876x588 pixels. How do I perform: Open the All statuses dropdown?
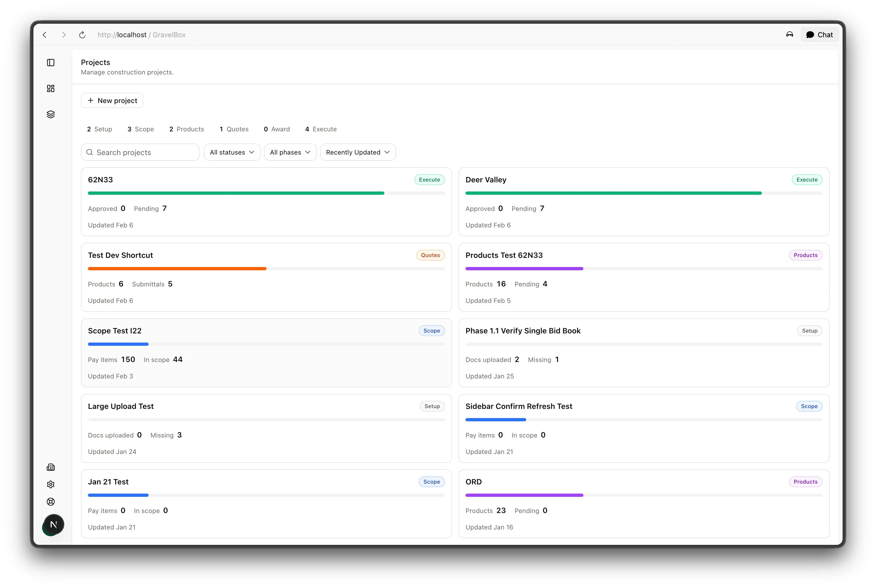click(x=232, y=152)
